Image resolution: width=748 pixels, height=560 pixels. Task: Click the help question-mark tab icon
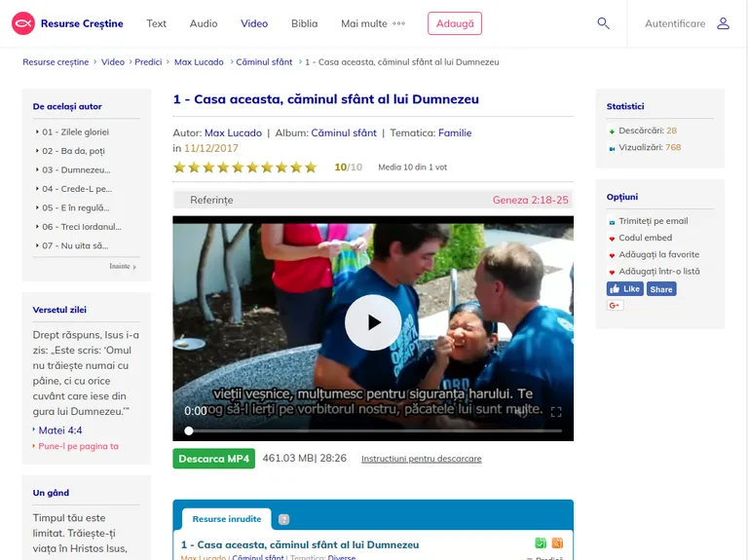click(283, 519)
